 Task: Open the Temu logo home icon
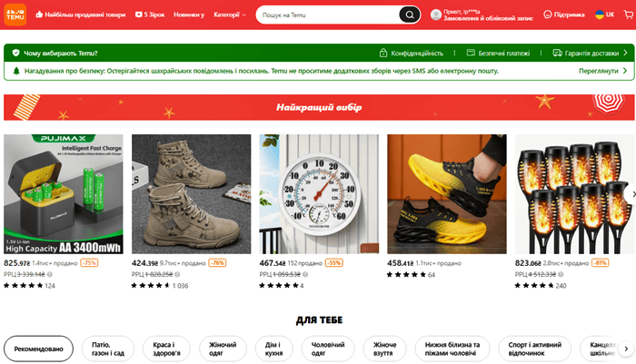tap(15, 15)
